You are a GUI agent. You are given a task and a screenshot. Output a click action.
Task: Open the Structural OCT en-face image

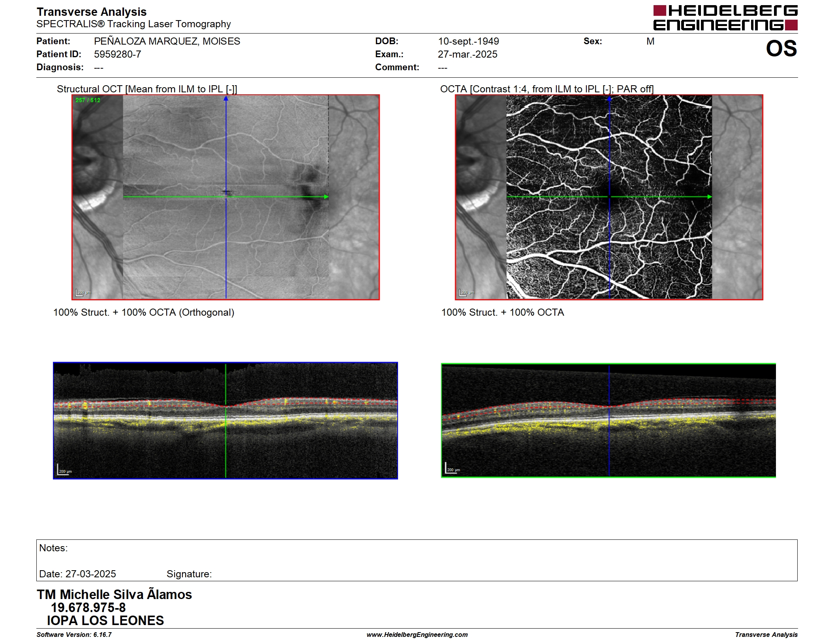(225, 197)
